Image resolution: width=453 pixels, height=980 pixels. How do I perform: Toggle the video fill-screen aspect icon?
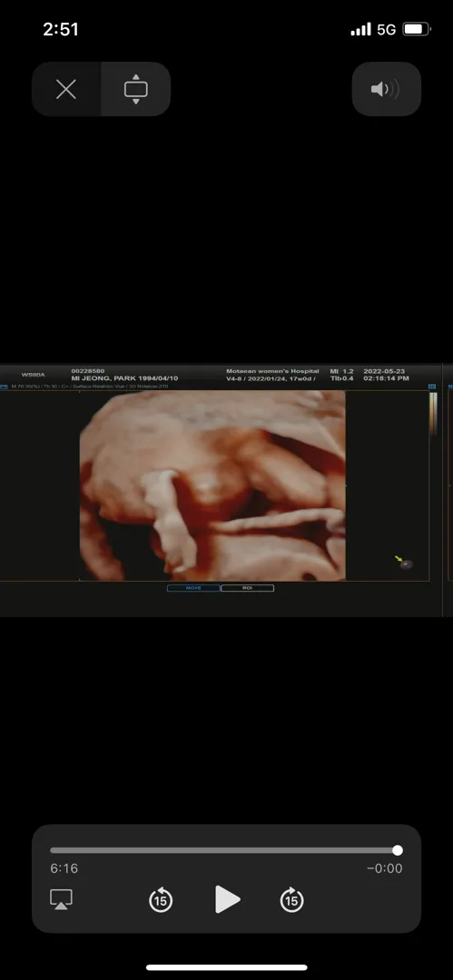click(x=136, y=89)
